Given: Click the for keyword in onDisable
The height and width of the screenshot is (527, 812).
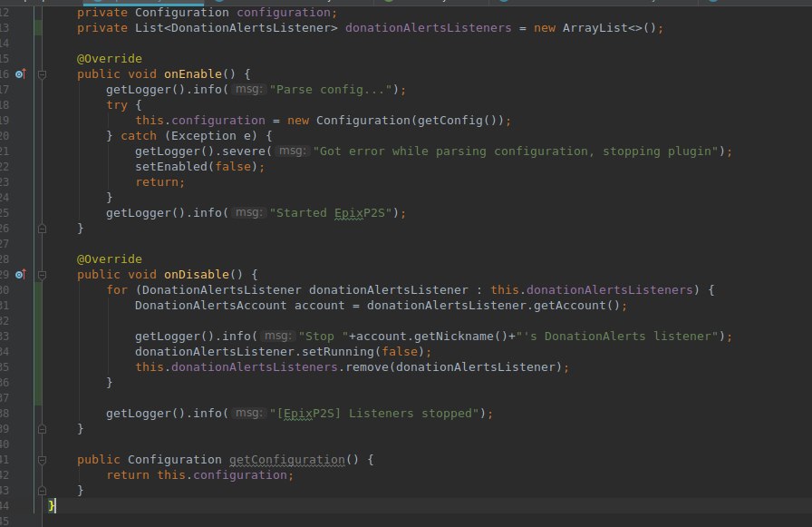Looking at the screenshot, I should click(x=117, y=290).
